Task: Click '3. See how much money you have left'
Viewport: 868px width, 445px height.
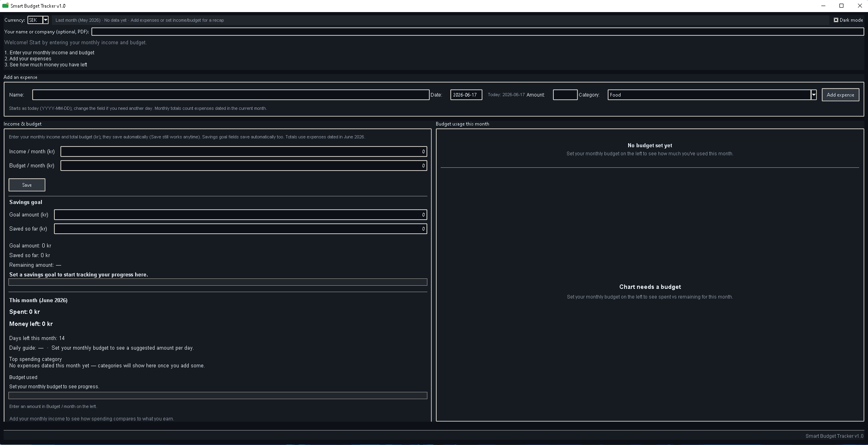Action: click(x=46, y=65)
